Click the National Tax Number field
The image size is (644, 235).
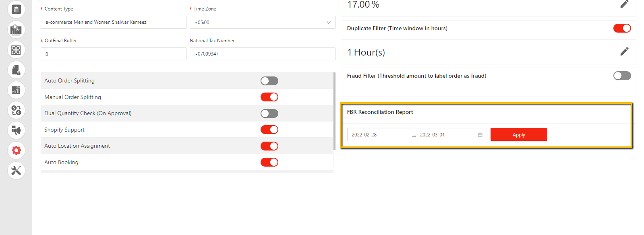tap(262, 54)
